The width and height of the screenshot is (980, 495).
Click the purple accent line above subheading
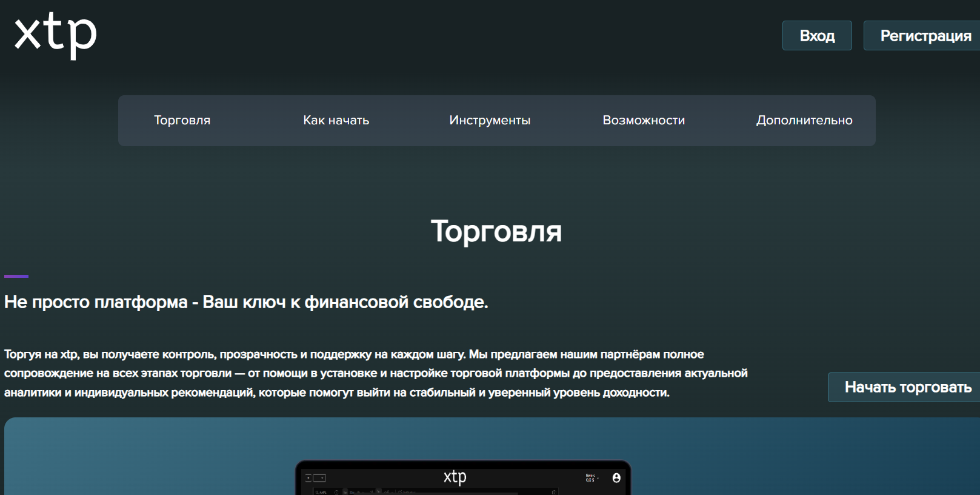[x=16, y=276]
